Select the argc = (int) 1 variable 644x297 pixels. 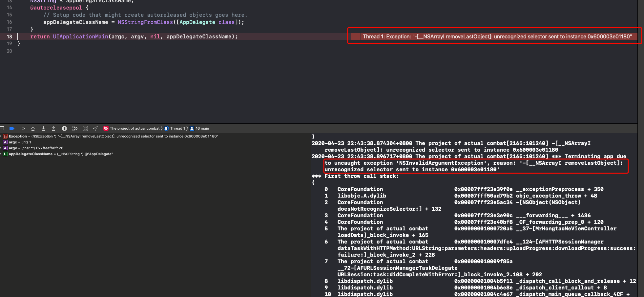[20, 142]
